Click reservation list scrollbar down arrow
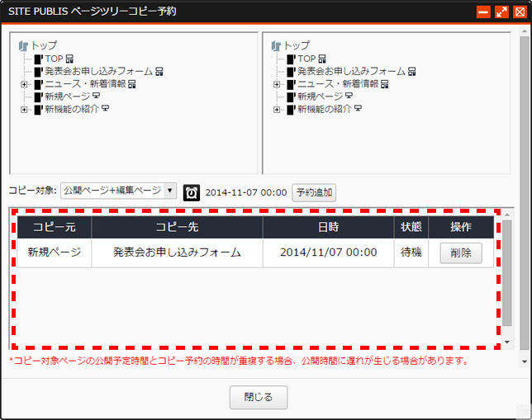This screenshot has width=532, height=420. [507, 342]
